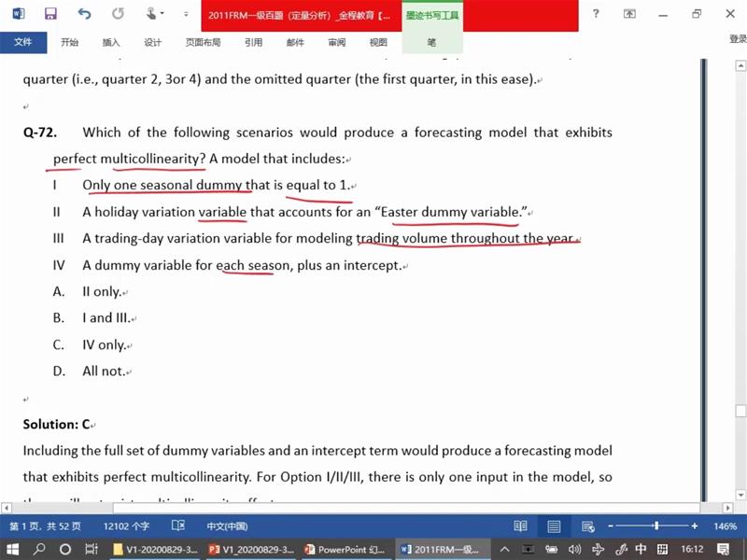Open Customize Quick Access Toolbar dropdown
The width and height of the screenshot is (747, 560).
click(x=186, y=14)
